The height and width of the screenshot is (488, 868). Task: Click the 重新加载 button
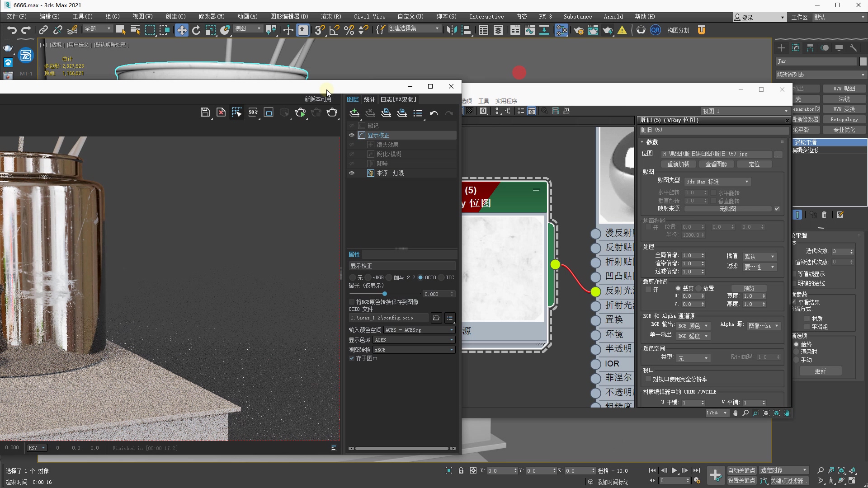point(678,164)
